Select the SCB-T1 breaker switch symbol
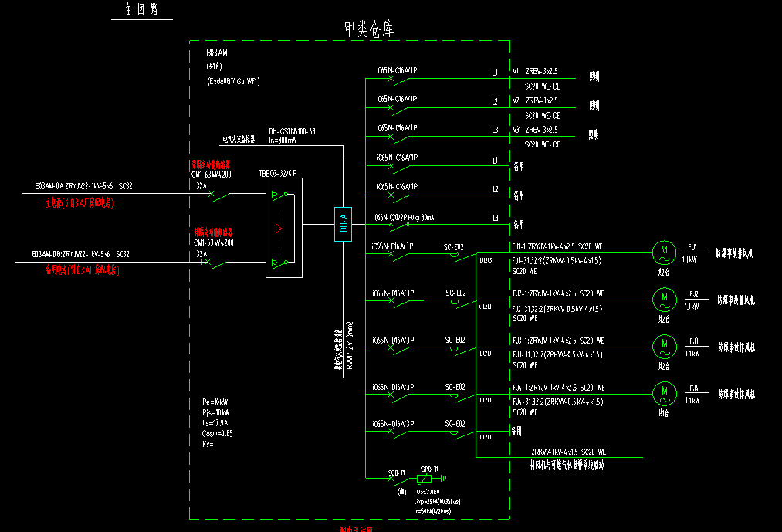 coord(399,480)
